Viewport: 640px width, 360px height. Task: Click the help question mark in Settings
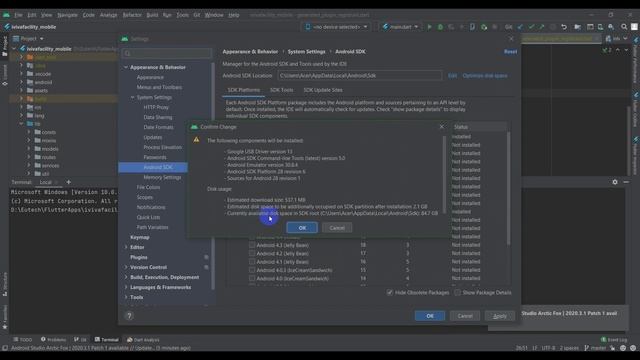129,316
